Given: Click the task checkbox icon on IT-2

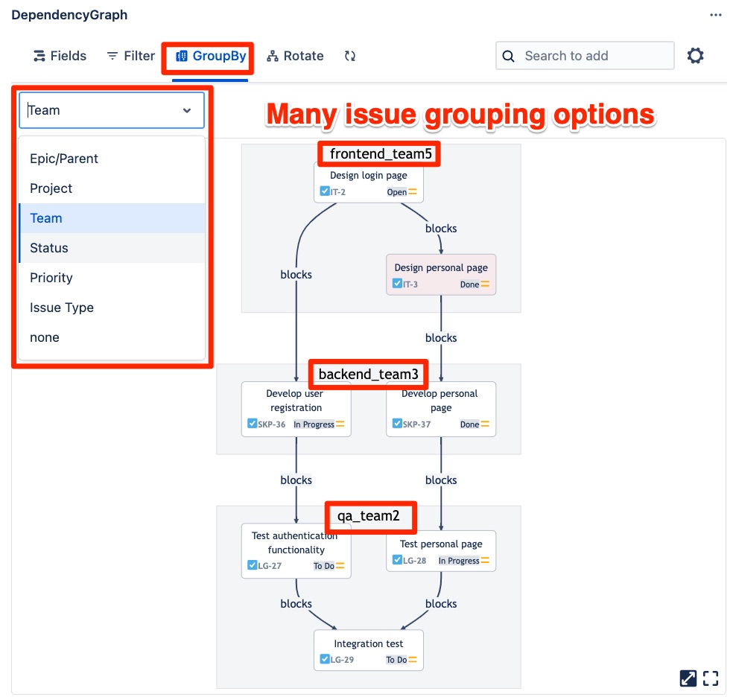Looking at the screenshot, I should 325,191.
